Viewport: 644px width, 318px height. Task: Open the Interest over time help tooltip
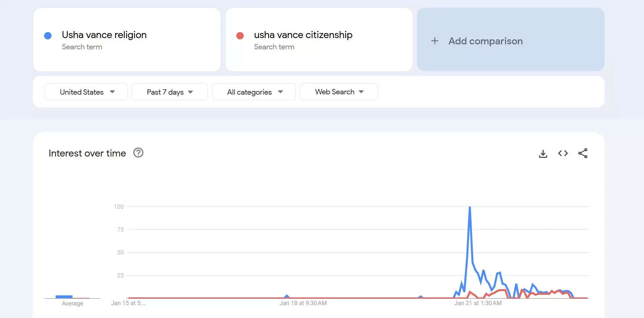pyautogui.click(x=139, y=153)
